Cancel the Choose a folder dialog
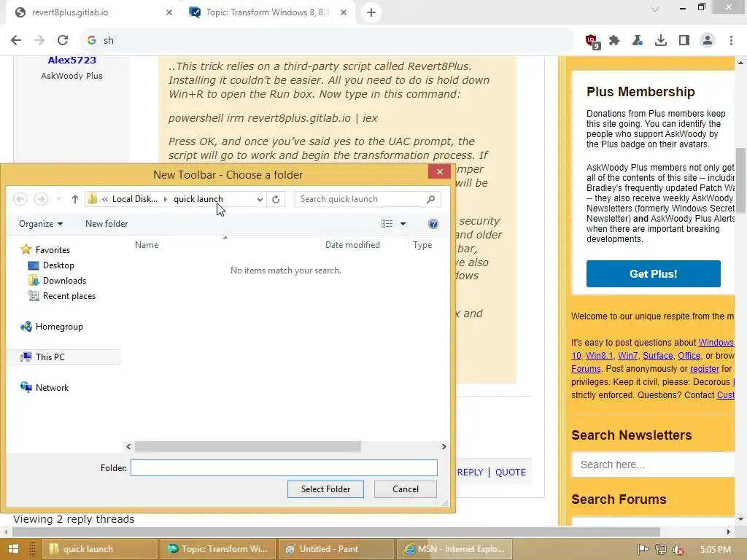The image size is (747, 560). [x=406, y=489]
